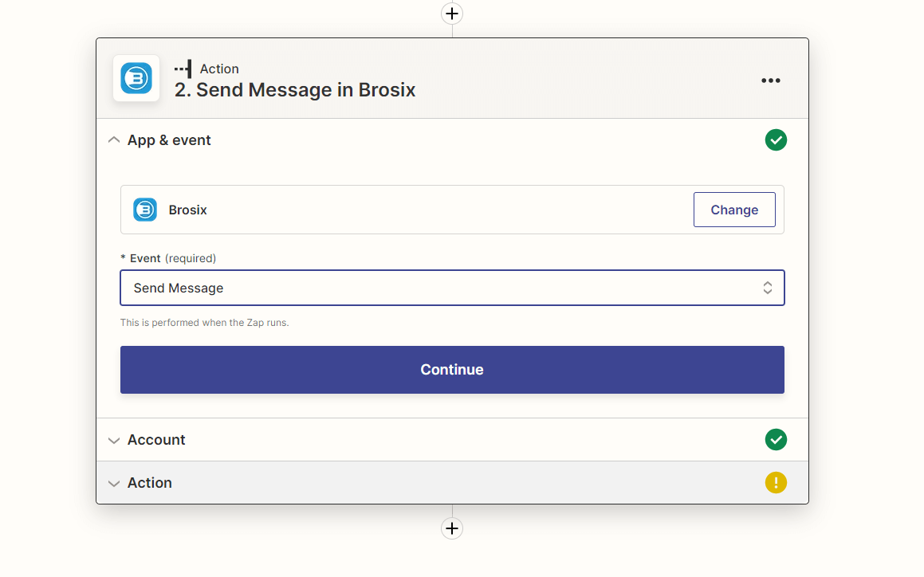Screen dimensions: 924x577
Task: Expand the Account section
Action: 114,440
